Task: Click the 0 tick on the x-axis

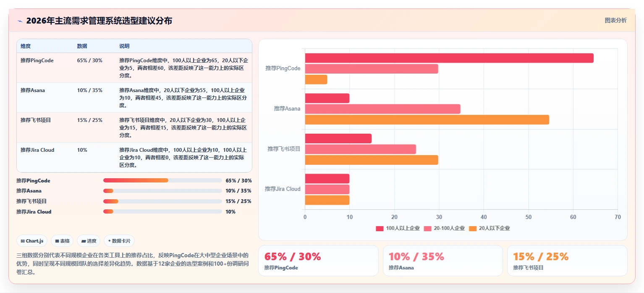Action: (305, 217)
